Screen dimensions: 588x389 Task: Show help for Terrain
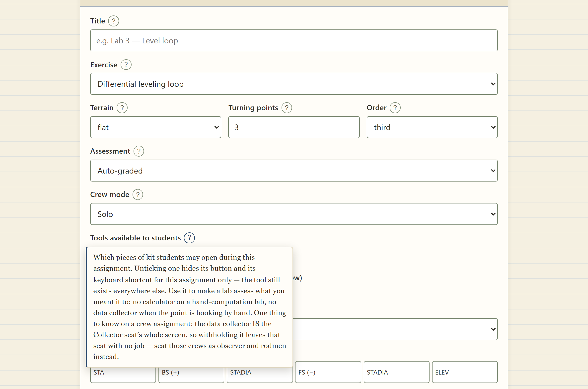(x=122, y=108)
